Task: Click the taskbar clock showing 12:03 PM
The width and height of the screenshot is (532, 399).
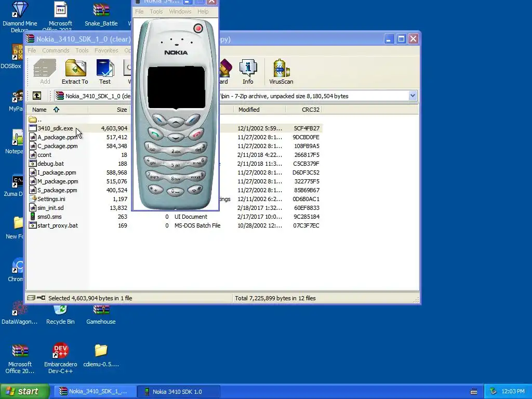Action: (x=513, y=392)
